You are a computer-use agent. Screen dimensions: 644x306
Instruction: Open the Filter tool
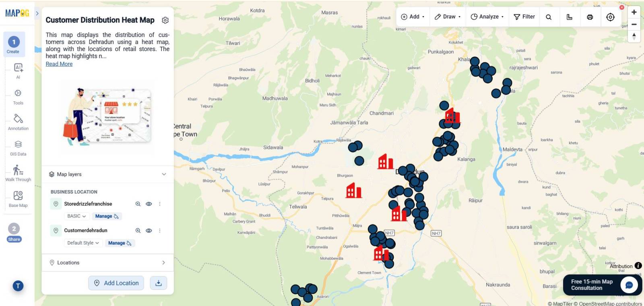coord(524,17)
